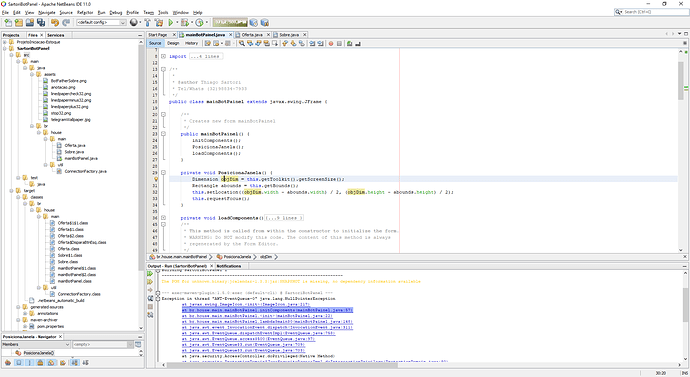Open the History view button
This screenshot has height=377, width=690.
[x=191, y=43]
